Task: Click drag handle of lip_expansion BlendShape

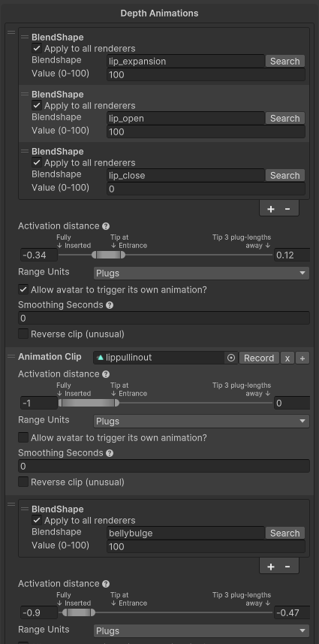Action: coord(25,37)
